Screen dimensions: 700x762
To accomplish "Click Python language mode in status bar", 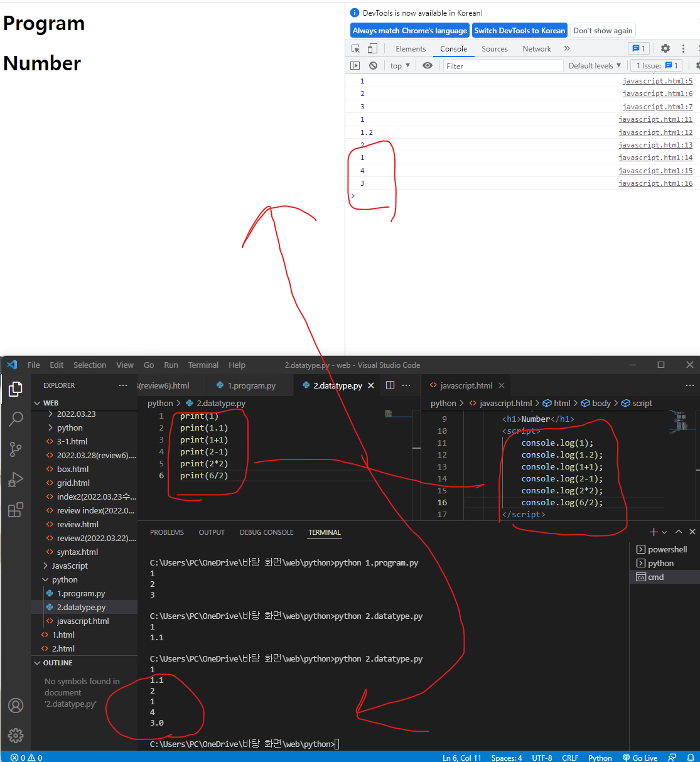I will [x=600, y=758].
